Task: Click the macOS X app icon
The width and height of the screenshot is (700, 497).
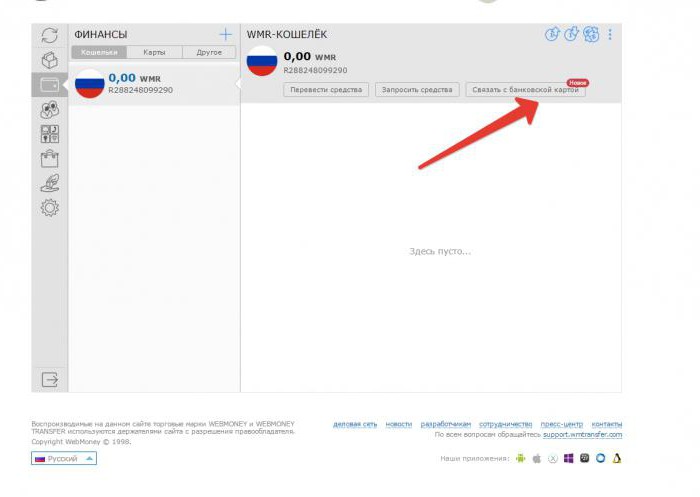Action: [x=553, y=459]
